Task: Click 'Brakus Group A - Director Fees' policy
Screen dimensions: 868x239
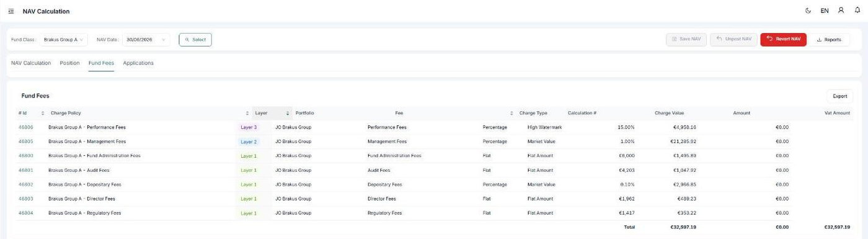Action: click(82, 199)
